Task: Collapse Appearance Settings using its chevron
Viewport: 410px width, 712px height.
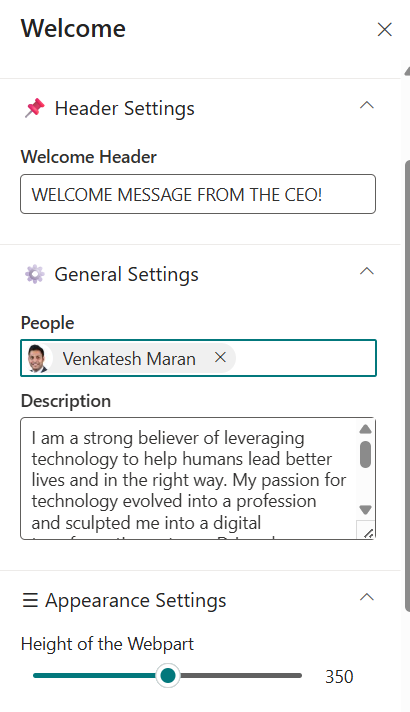Action: pyautogui.click(x=367, y=597)
